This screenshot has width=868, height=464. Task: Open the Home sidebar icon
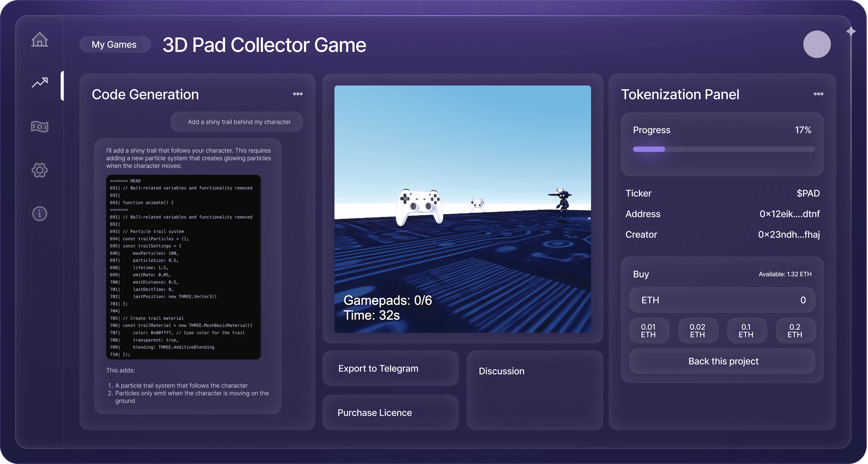coord(40,40)
